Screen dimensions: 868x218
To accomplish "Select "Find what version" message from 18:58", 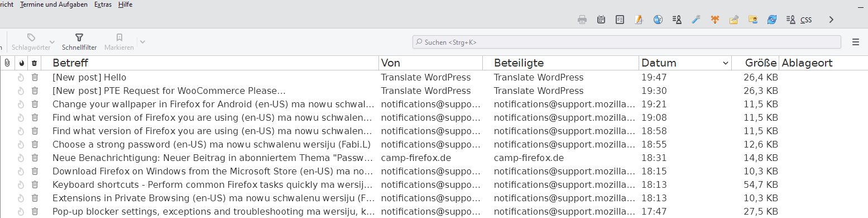I will click(212, 131).
